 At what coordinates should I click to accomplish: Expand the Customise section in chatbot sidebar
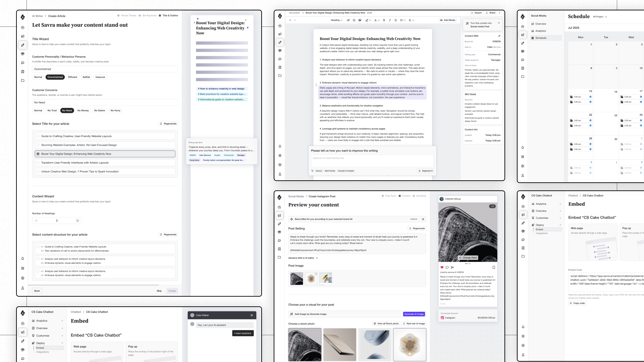click(x=47, y=336)
